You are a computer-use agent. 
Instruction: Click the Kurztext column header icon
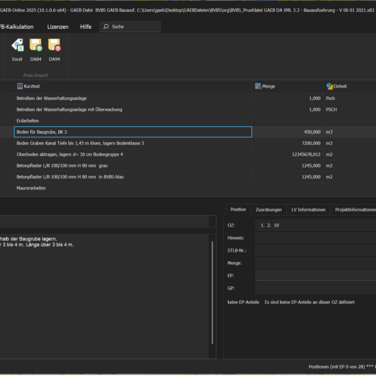click(x=20, y=86)
